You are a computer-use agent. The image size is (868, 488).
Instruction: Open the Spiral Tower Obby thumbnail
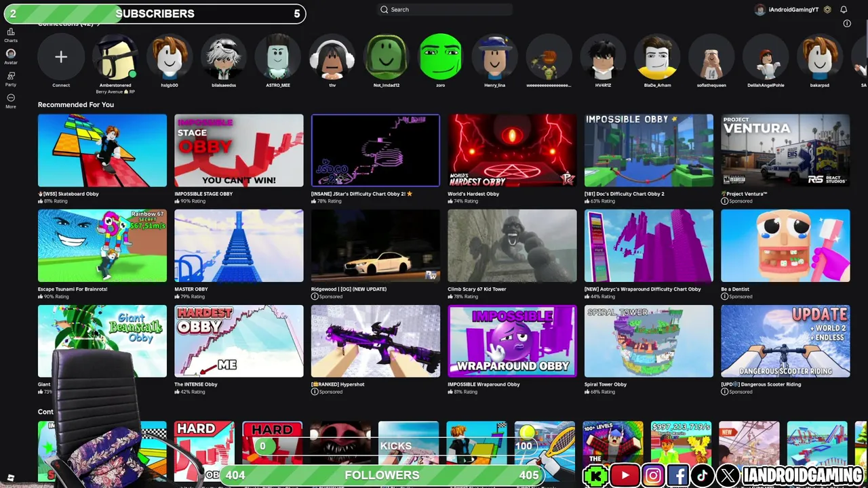[649, 341]
